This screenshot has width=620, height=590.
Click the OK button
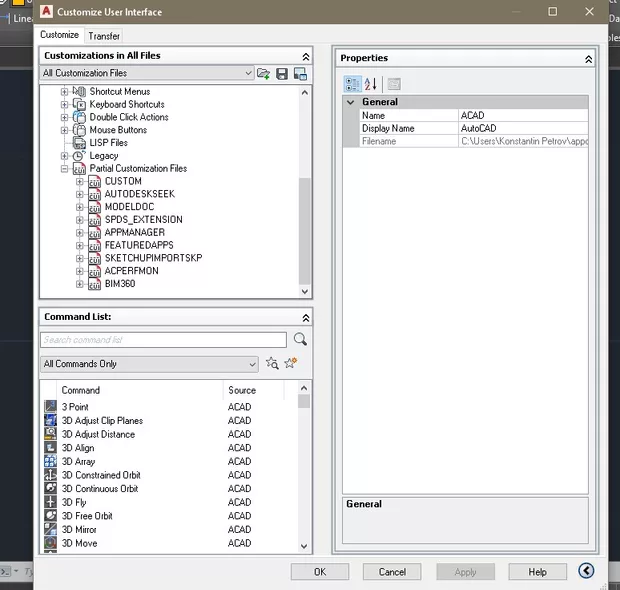click(319, 572)
